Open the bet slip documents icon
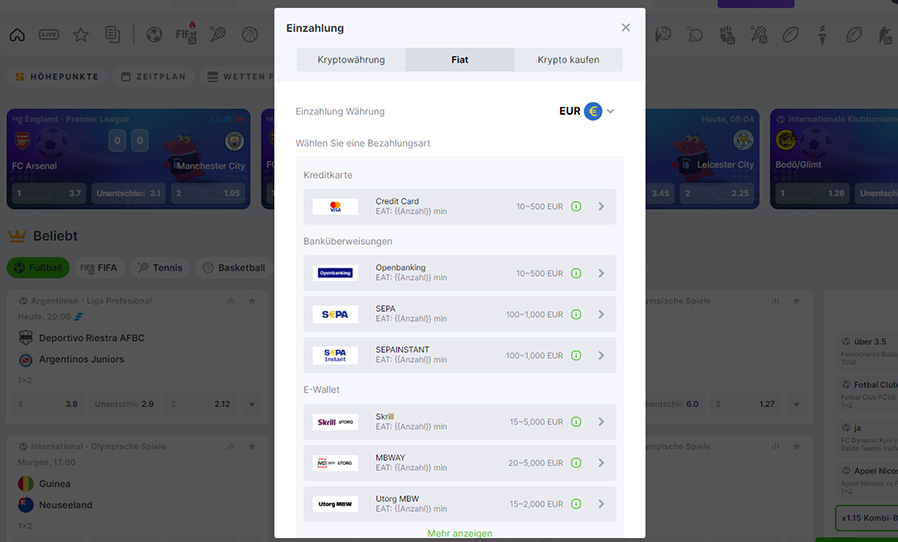 coord(112,35)
